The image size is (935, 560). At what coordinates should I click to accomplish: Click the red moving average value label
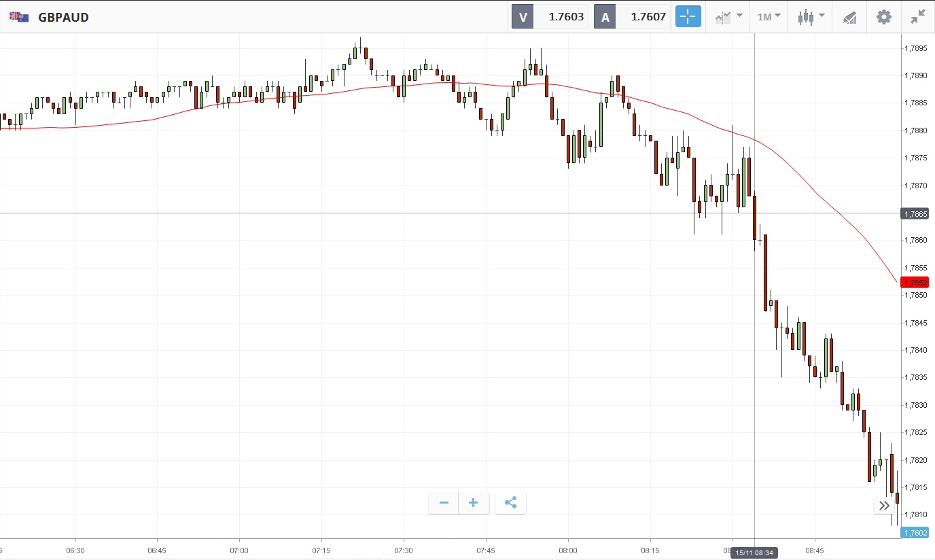pyautogui.click(x=914, y=282)
